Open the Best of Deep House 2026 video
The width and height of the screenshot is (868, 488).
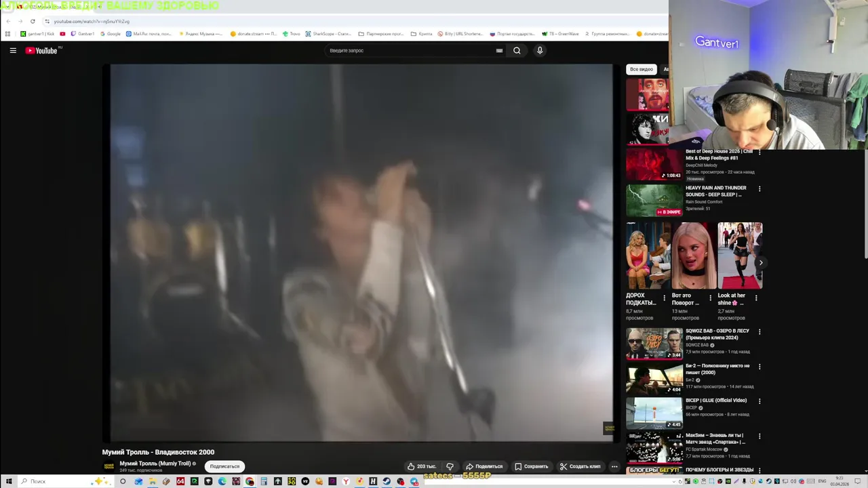click(719, 155)
